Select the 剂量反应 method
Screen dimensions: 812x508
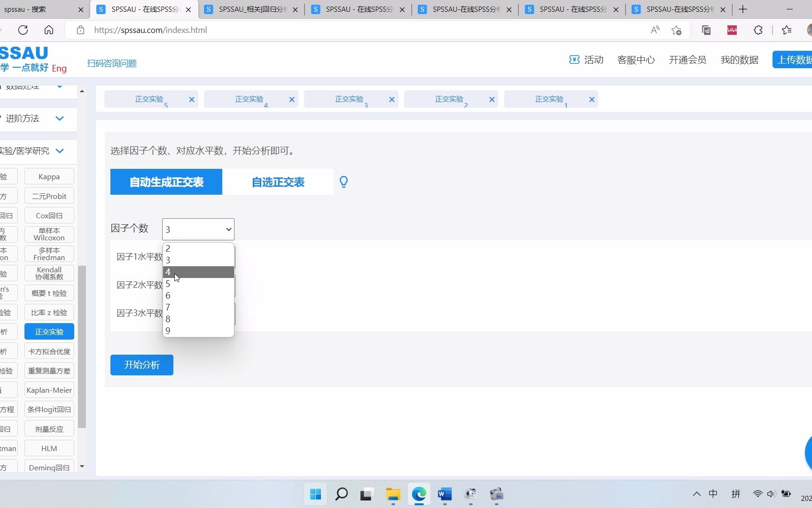click(x=49, y=429)
